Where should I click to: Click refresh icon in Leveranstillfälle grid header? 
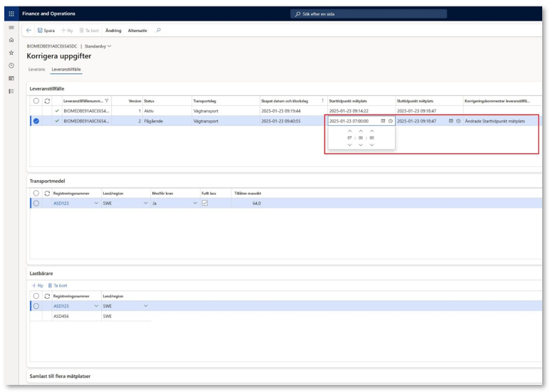tap(47, 101)
